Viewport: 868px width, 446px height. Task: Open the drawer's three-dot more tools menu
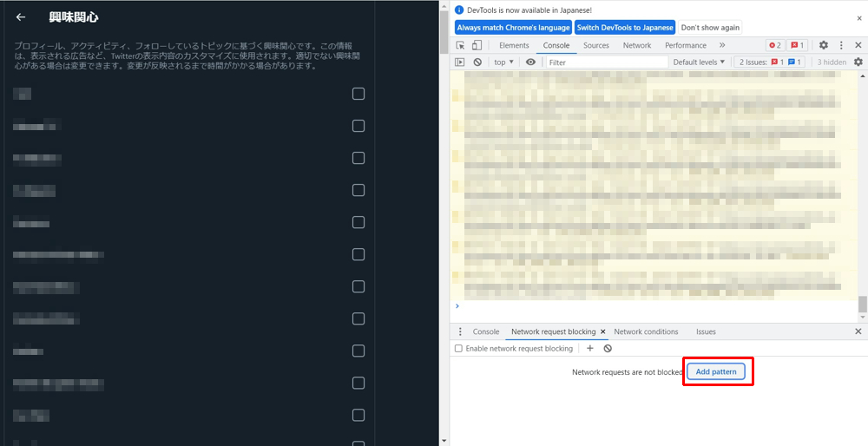(460, 331)
